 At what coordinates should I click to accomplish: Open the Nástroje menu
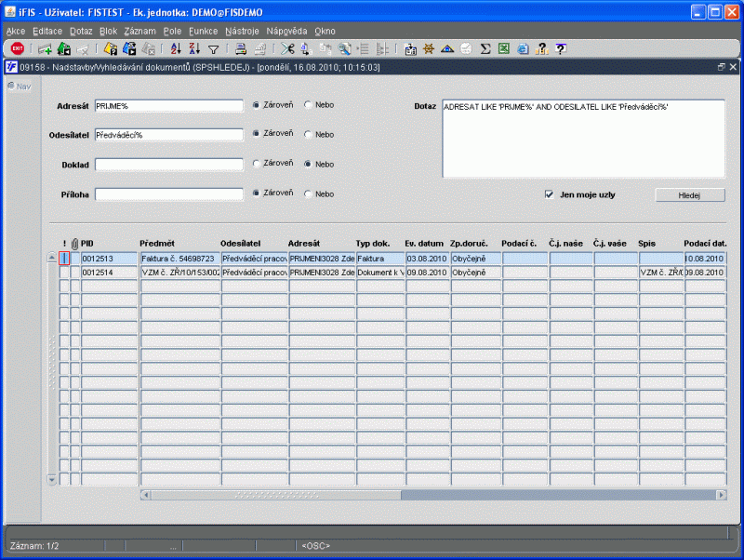(x=242, y=32)
